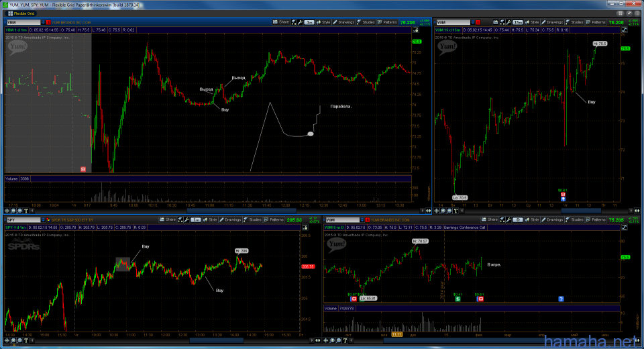Click text tool T icon below SPY chart
644x349 pixels.
click(x=26, y=340)
